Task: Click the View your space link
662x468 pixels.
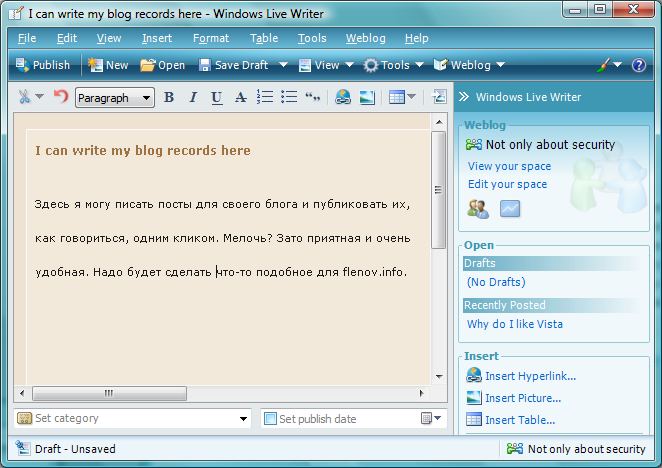Action: click(509, 166)
